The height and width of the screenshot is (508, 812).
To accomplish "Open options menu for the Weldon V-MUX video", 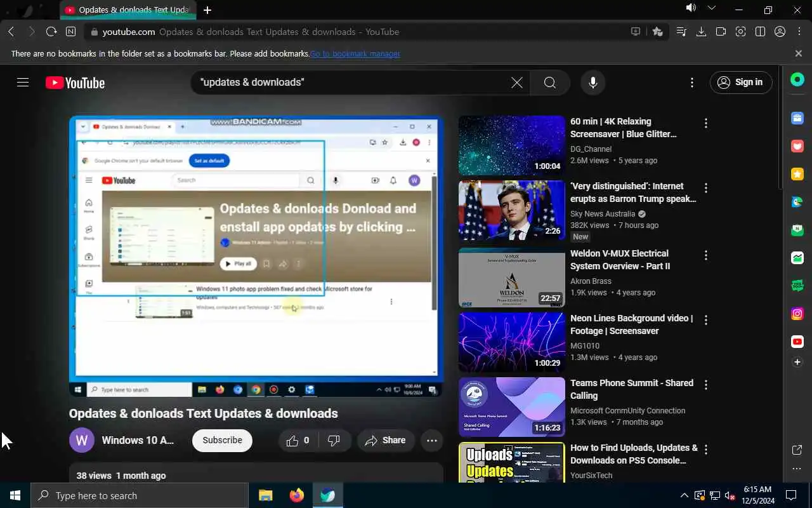I will (706, 255).
